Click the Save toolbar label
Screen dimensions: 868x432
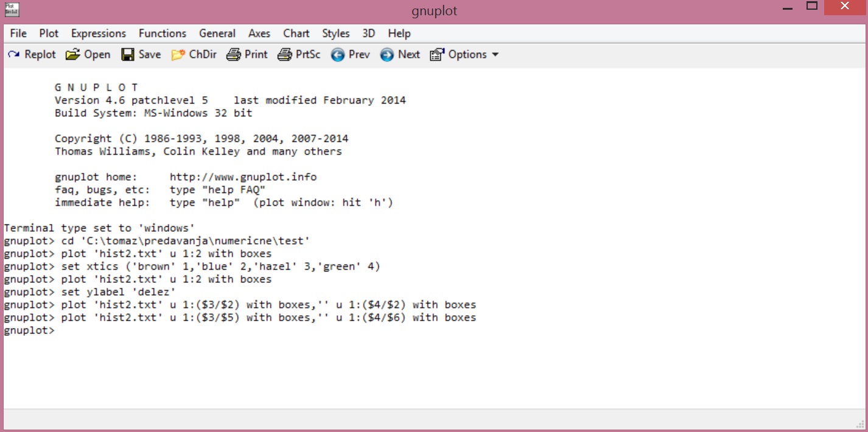150,55
